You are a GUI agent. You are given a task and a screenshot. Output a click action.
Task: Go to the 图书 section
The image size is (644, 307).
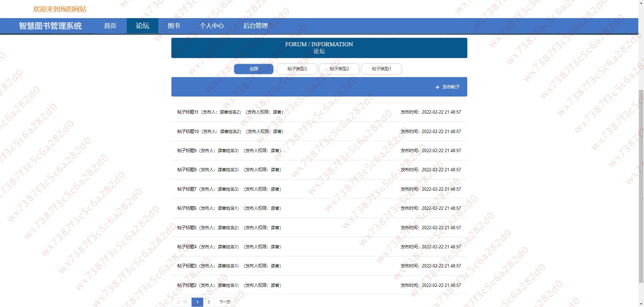pos(174,26)
